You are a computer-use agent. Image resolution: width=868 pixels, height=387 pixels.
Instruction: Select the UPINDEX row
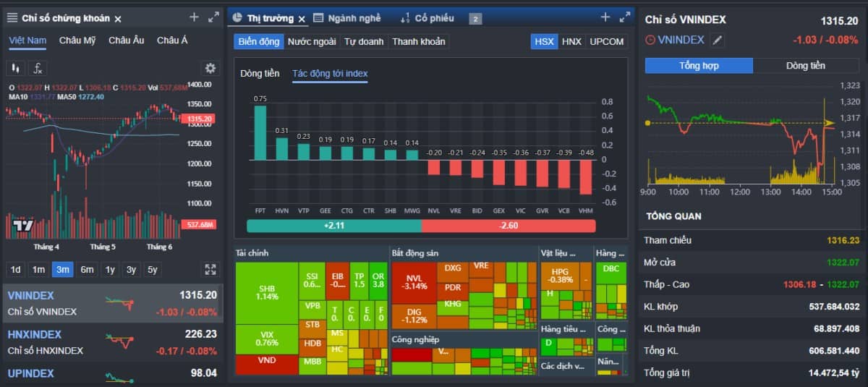(x=113, y=374)
